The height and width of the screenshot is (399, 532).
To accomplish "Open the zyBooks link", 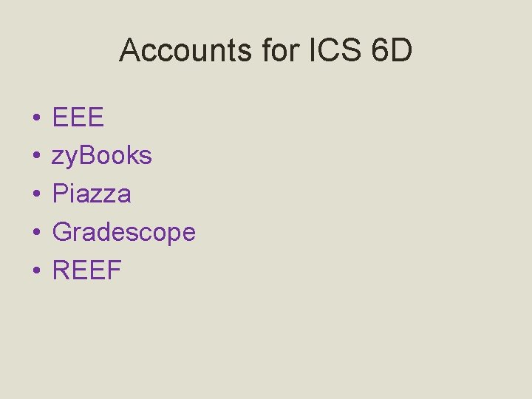I will pos(101,157).
